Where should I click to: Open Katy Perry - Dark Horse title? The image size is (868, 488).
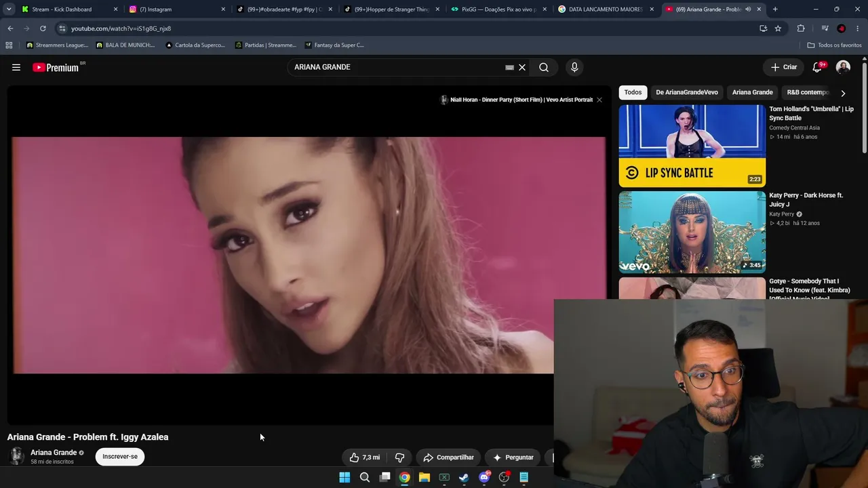point(806,200)
